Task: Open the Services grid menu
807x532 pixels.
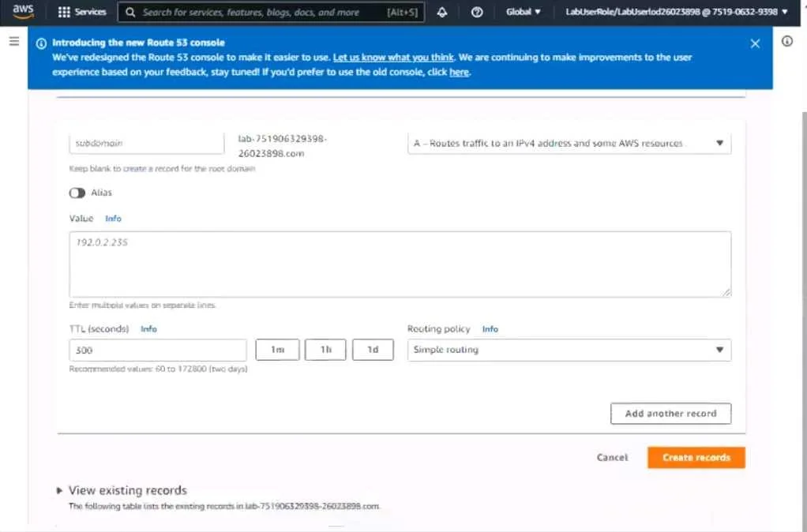Action: click(82, 12)
